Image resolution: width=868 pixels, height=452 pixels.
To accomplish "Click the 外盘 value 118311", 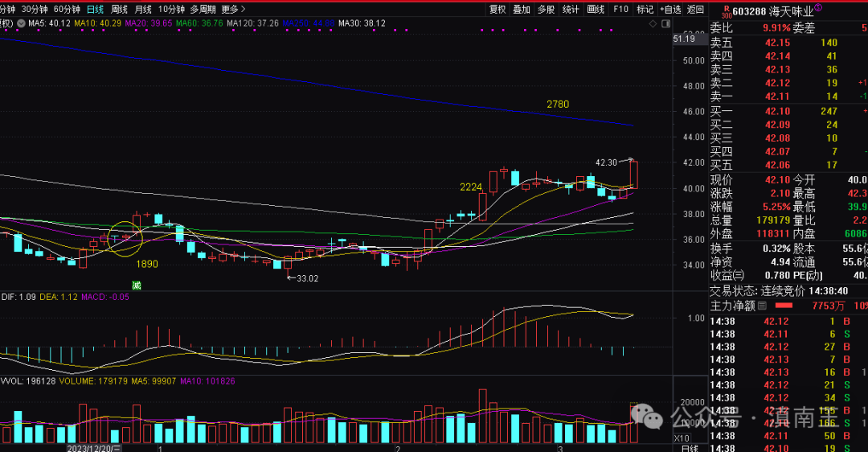I will (x=773, y=234).
